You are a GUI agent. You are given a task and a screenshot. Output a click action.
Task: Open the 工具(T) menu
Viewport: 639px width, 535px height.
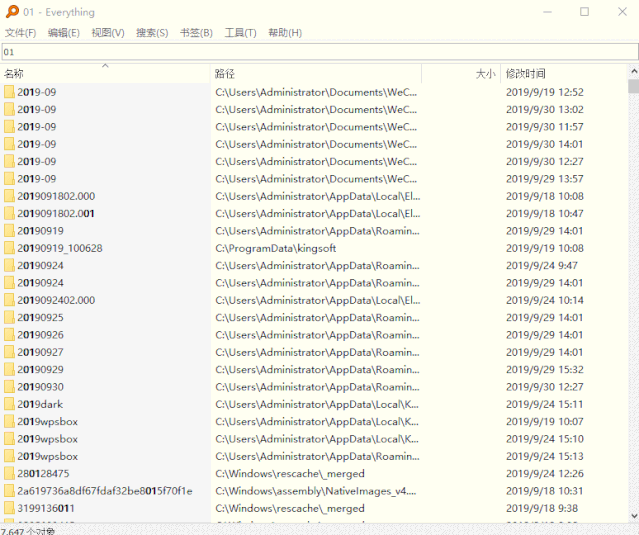click(240, 33)
